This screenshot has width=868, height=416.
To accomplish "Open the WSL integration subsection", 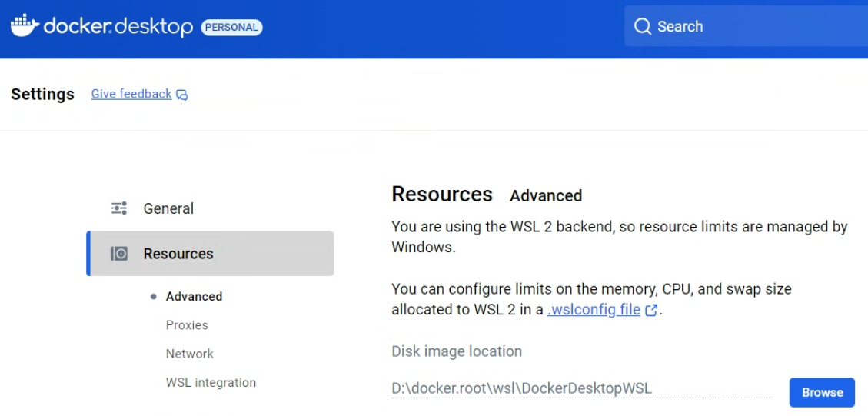I will [211, 383].
